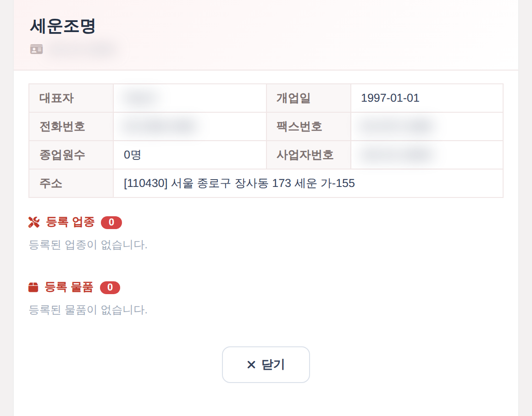The height and width of the screenshot is (416, 532).
Task: Click the 0 count badge next to 등록 물품
Action: click(x=110, y=288)
